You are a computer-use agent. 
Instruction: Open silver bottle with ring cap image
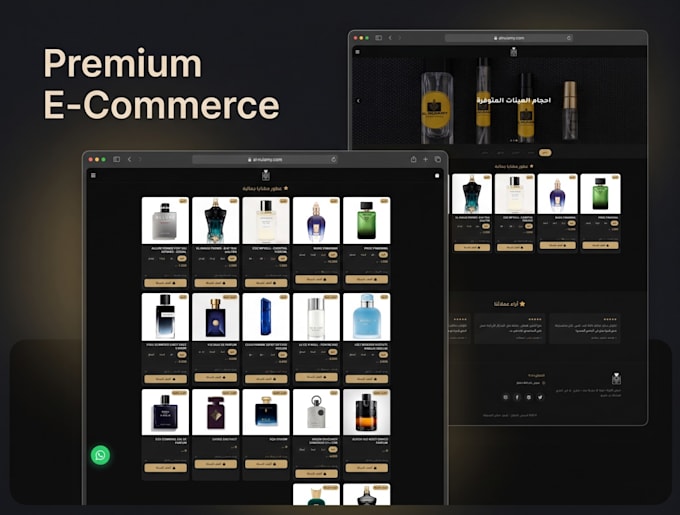[x=316, y=412]
